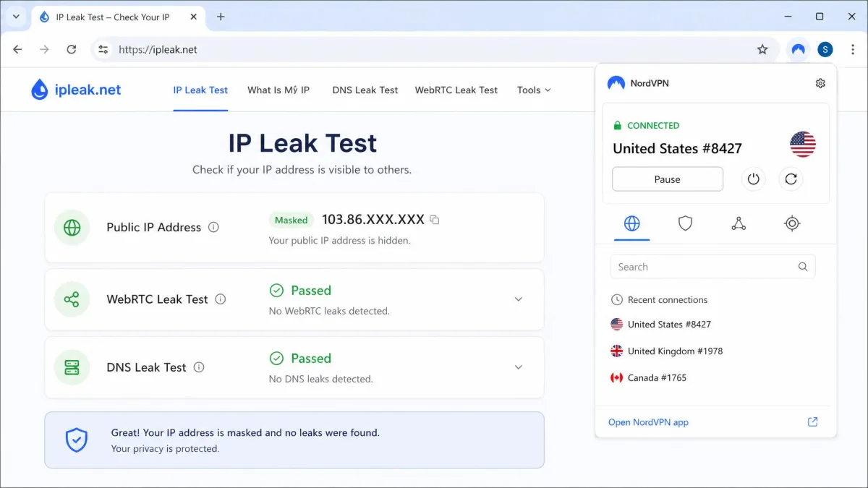This screenshot has height=488, width=868.
Task: Show info for WebRTC Leak Test
Action: point(221,299)
